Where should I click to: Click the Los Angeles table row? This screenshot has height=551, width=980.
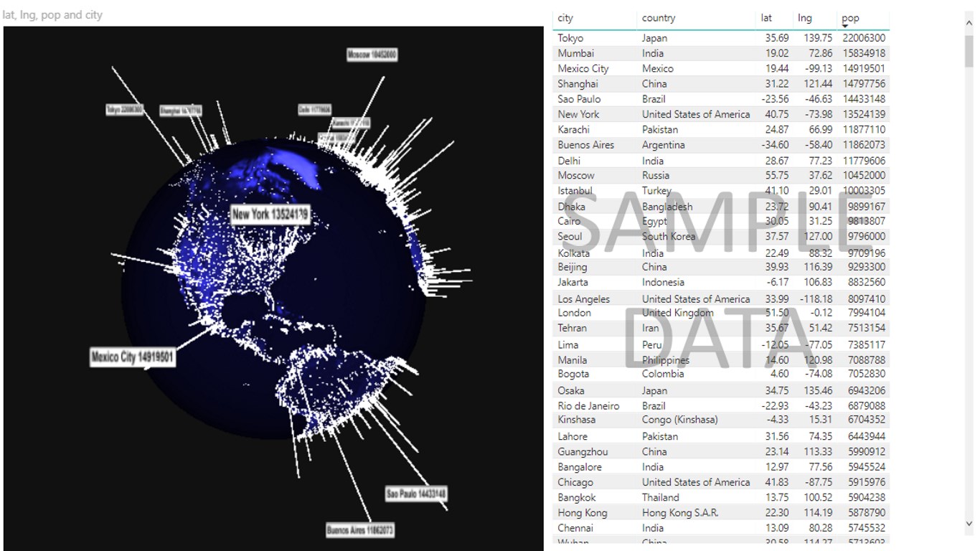(722, 299)
